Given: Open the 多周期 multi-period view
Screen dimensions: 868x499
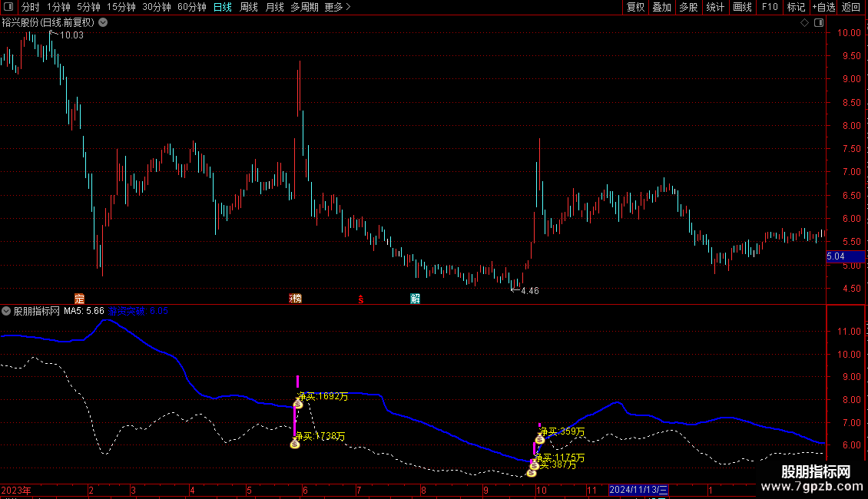Looking at the screenshot, I should 304,7.
